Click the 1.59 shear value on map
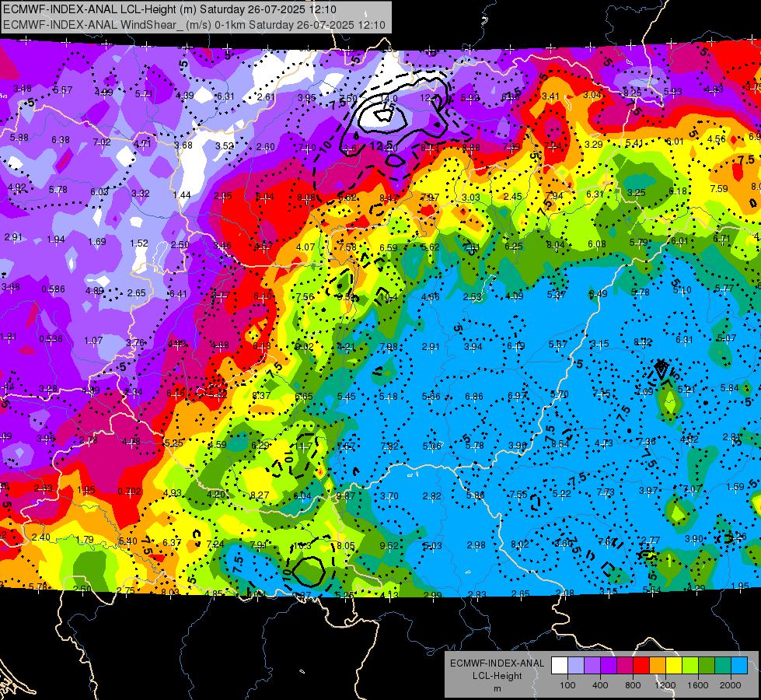 click(x=735, y=486)
